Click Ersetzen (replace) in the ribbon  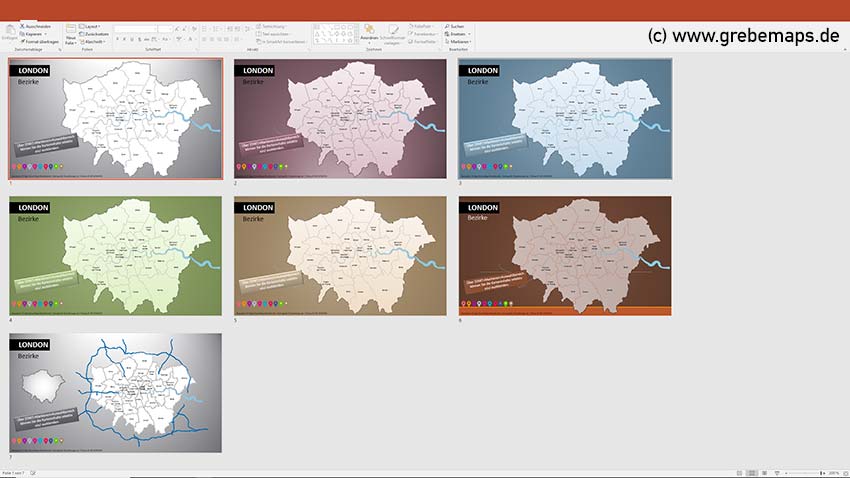pos(457,34)
